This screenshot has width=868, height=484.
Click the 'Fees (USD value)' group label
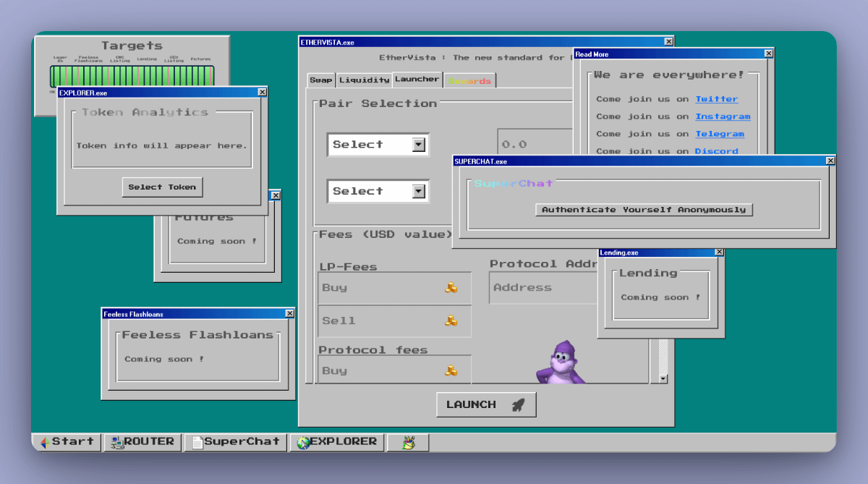386,234
